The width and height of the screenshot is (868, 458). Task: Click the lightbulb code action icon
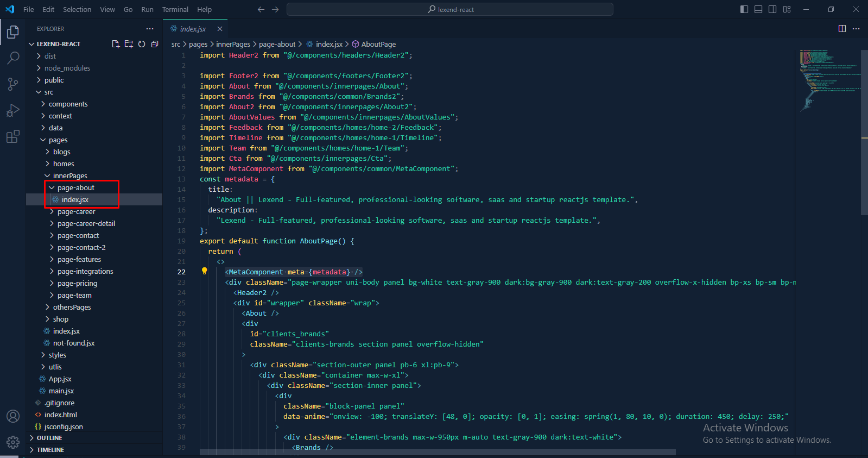(205, 271)
